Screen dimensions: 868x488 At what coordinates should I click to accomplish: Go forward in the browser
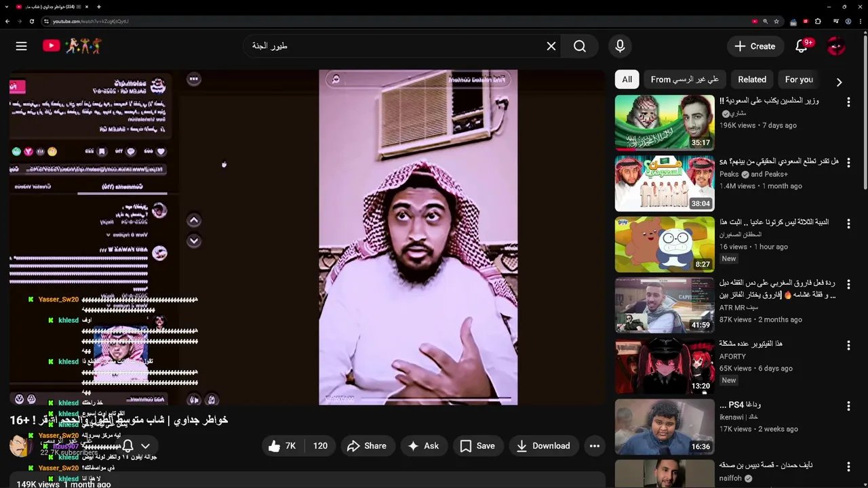click(x=20, y=21)
